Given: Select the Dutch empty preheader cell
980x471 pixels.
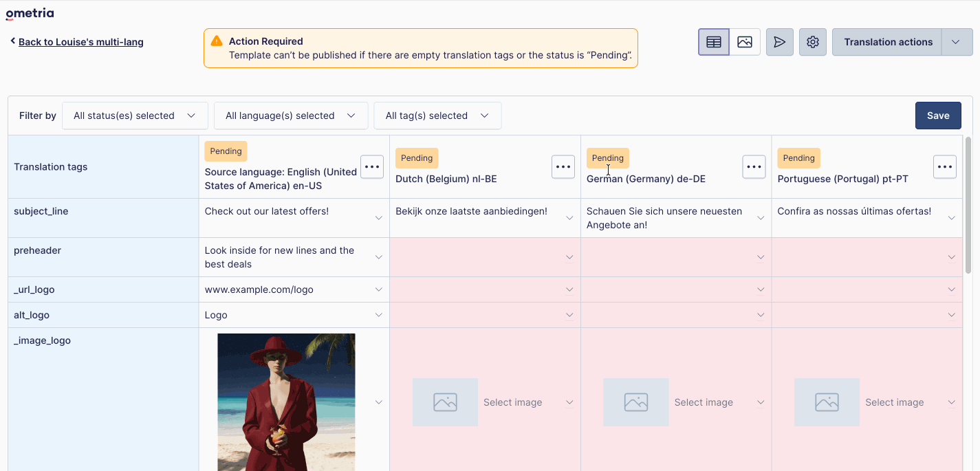Looking at the screenshot, I should [x=485, y=257].
